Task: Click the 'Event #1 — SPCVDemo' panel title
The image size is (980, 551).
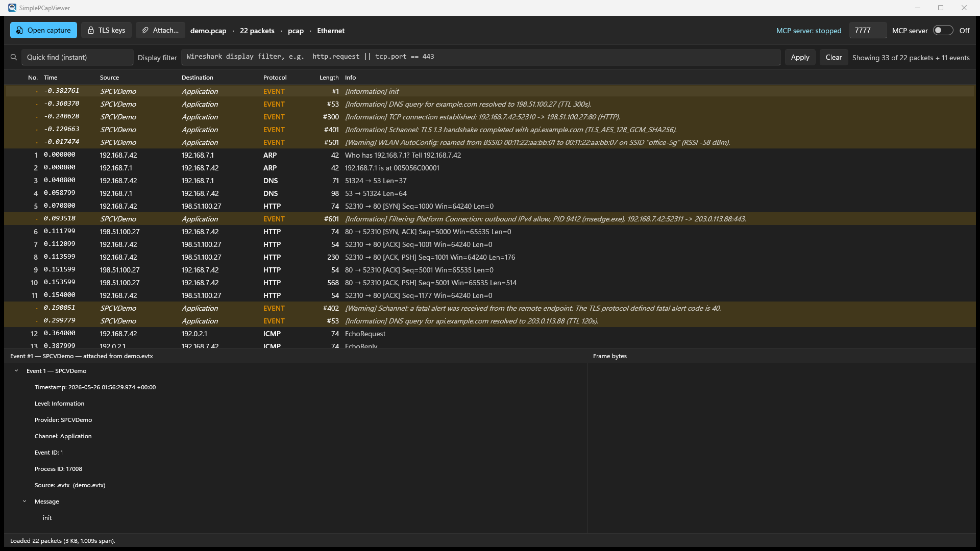Action: (81, 356)
